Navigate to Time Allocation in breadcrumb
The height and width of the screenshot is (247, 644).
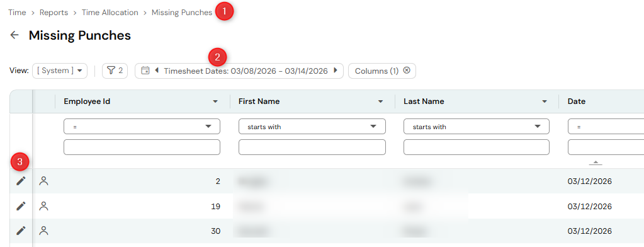(x=110, y=13)
